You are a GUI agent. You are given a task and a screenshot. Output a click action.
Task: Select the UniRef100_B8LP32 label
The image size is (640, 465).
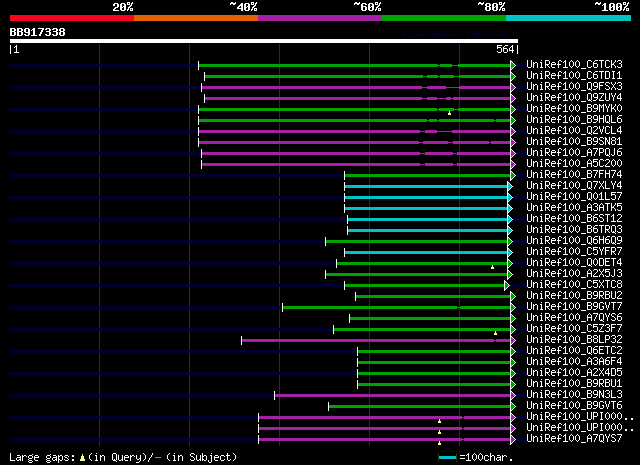574,340
